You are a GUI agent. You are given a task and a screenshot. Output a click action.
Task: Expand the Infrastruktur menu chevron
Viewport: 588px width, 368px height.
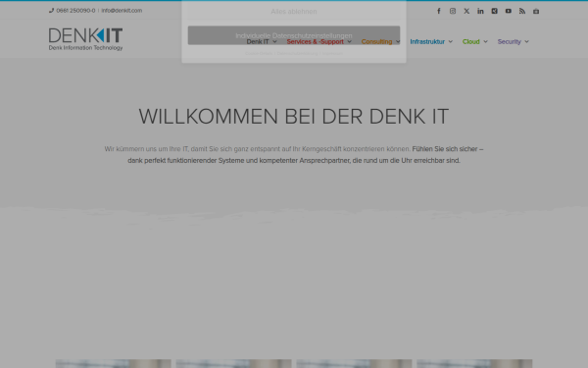click(451, 41)
